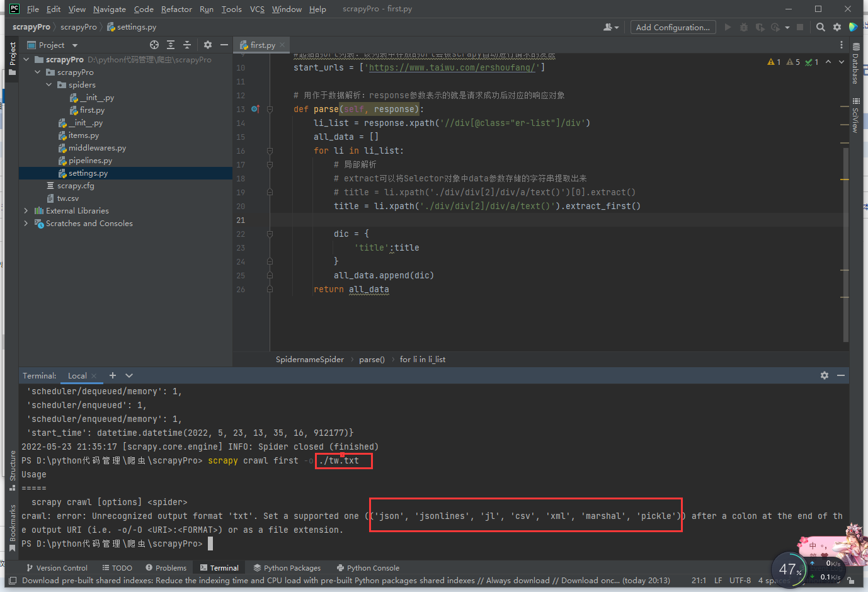Image resolution: width=868 pixels, height=592 pixels.
Task: Open Project panel options gear
Action: [x=208, y=45]
